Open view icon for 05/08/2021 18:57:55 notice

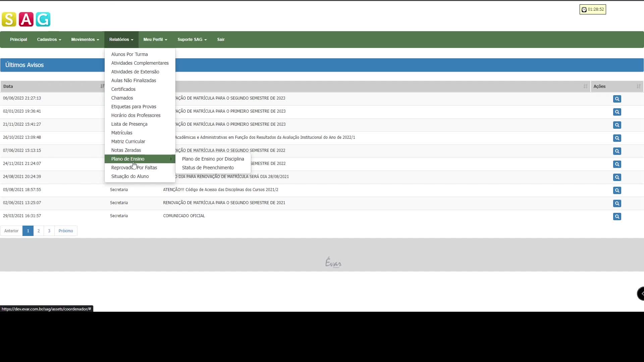[617, 190]
